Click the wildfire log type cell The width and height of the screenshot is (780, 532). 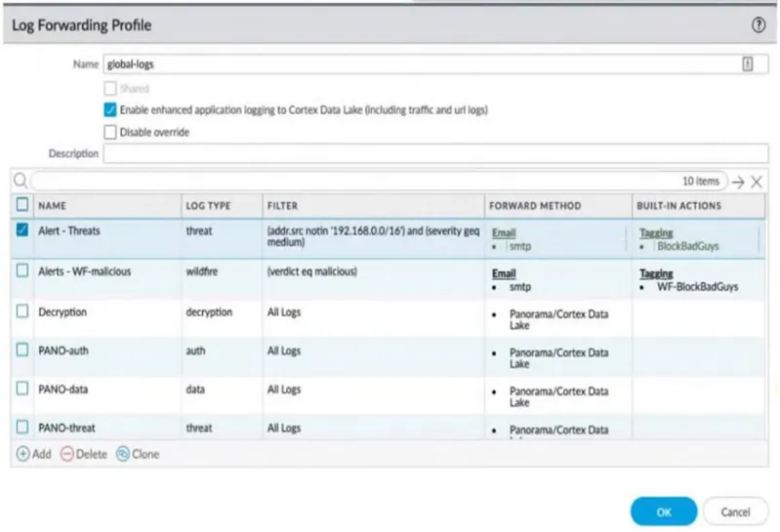201,271
